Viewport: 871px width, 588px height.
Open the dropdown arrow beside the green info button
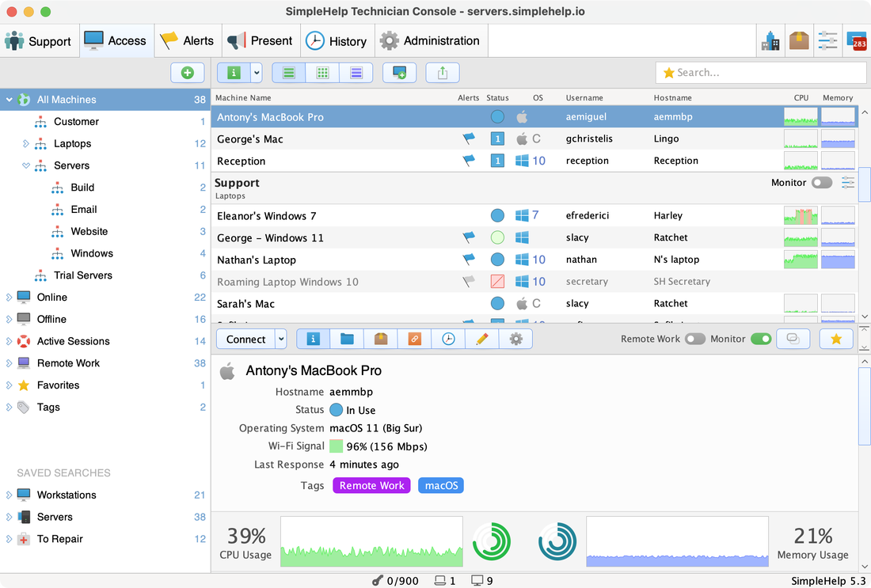pyautogui.click(x=257, y=73)
